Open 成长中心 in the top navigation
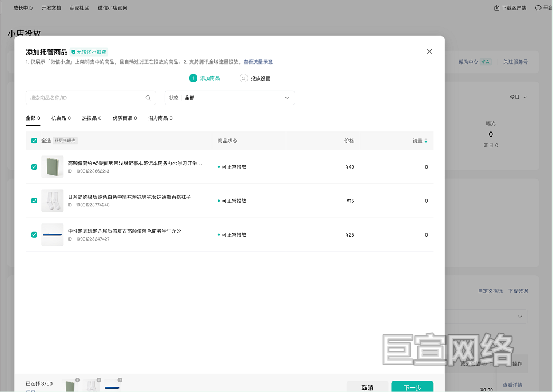The width and height of the screenshot is (553, 392). pyautogui.click(x=23, y=8)
